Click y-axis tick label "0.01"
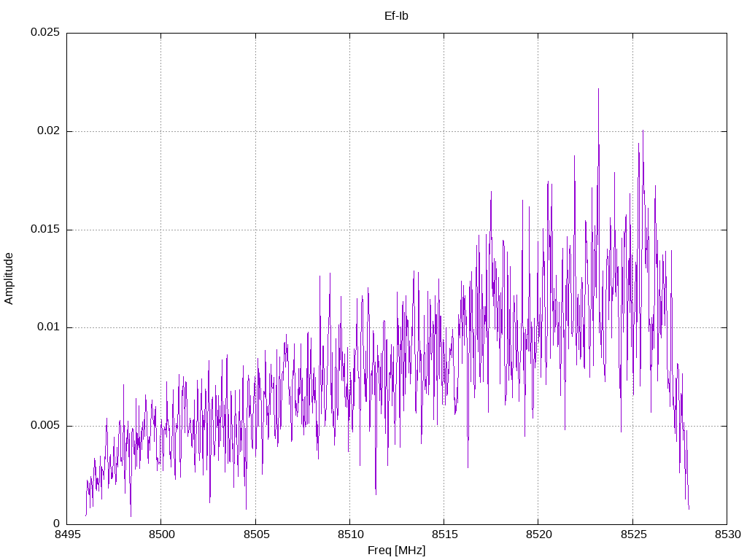The width and height of the screenshot is (747, 560). pos(49,327)
